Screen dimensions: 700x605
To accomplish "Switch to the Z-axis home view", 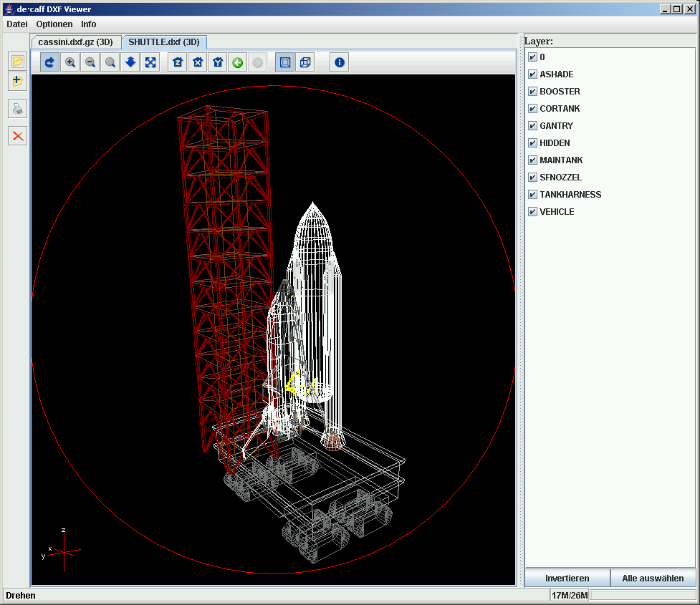I will [x=177, y=63].
